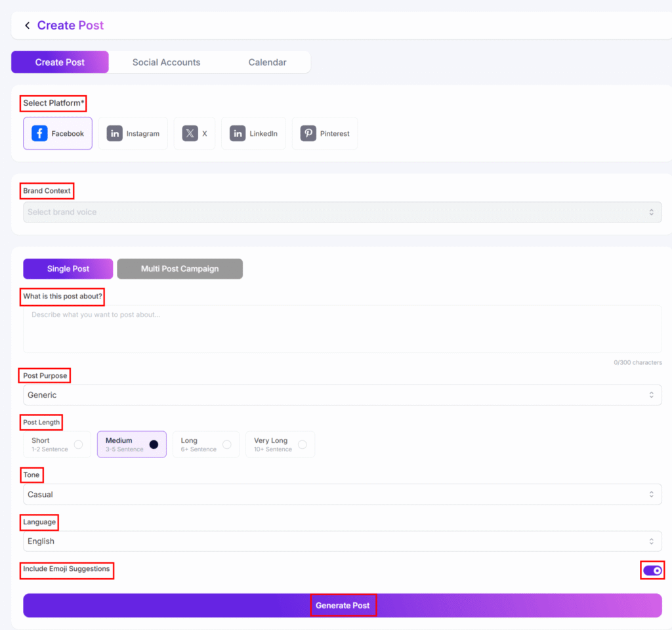Select Very Long 10+ Sentence post length
672x630 pixels.
click(x=280, y=444)
